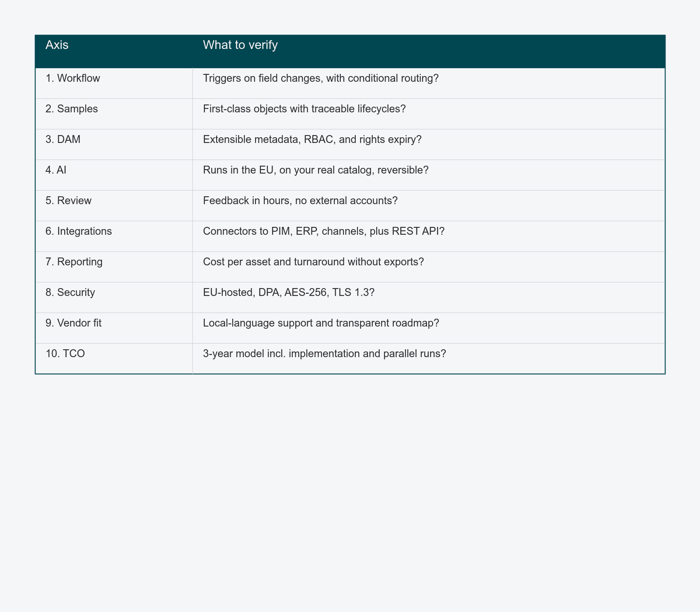Select the '3. DAM' cell
700x612 pixels.
pyautogui.click(x=114, y=144)
